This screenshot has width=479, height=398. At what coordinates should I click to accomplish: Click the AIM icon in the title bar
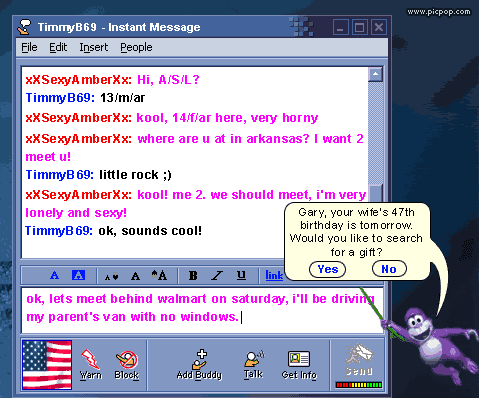tap(24, 27)
